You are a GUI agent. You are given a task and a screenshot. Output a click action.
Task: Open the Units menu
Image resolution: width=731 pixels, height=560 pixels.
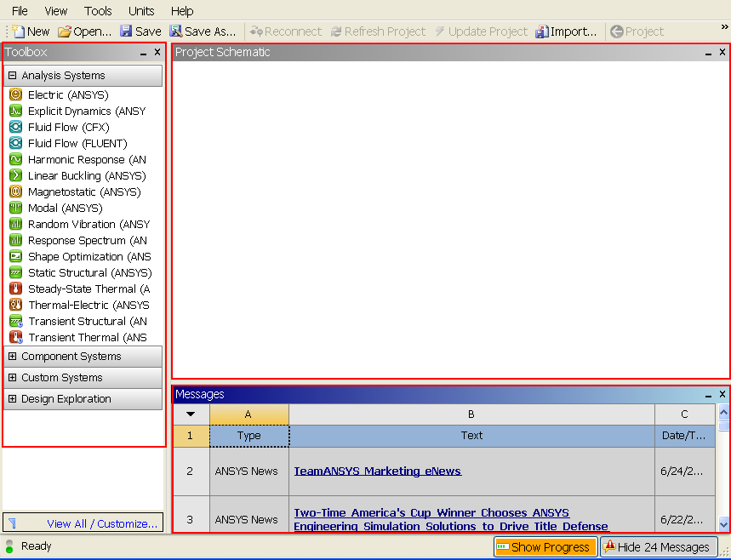(141, 11)
